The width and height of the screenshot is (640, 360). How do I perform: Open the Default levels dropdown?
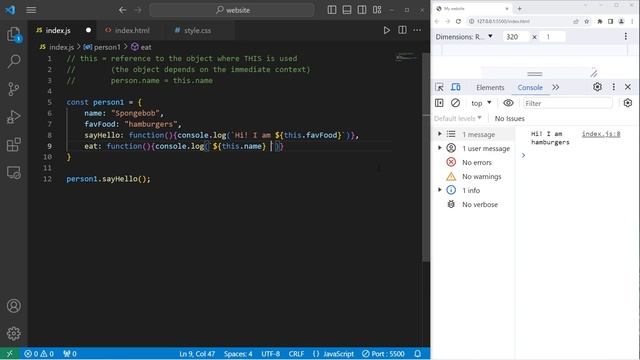(x=458, y=118)
